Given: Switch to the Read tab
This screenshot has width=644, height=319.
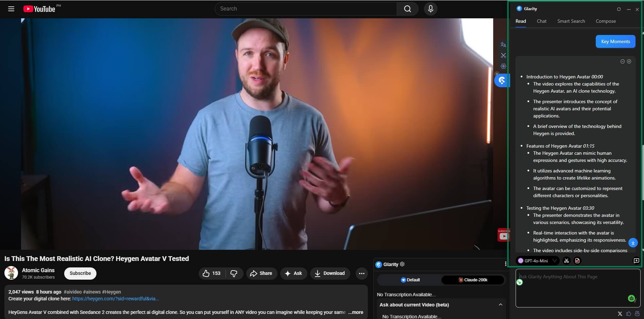Looking at the screenshot, I should [x=521, y=21].
